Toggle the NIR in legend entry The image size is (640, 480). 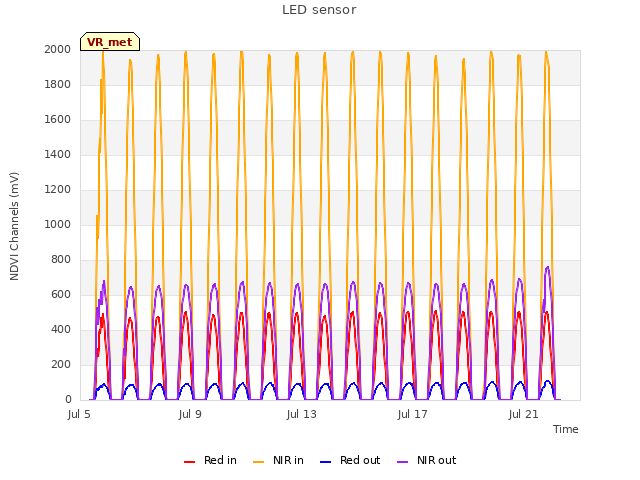click(x=278, y=460)
